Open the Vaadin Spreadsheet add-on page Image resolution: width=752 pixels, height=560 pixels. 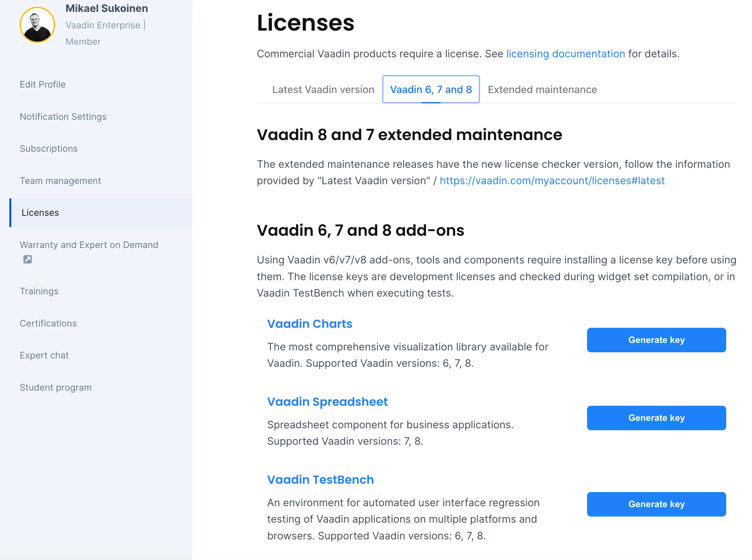pyautogui.click(x=327, y=401)
